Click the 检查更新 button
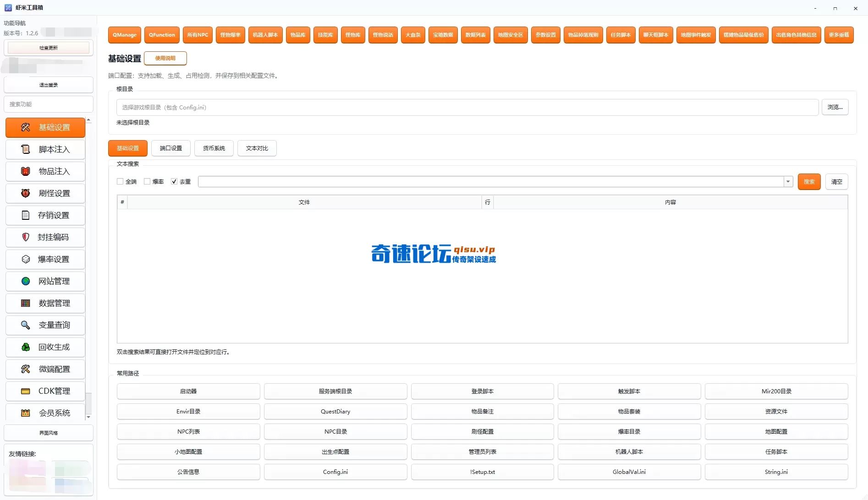The height and width of the screenshot is (500, 868). pos(48,48)
